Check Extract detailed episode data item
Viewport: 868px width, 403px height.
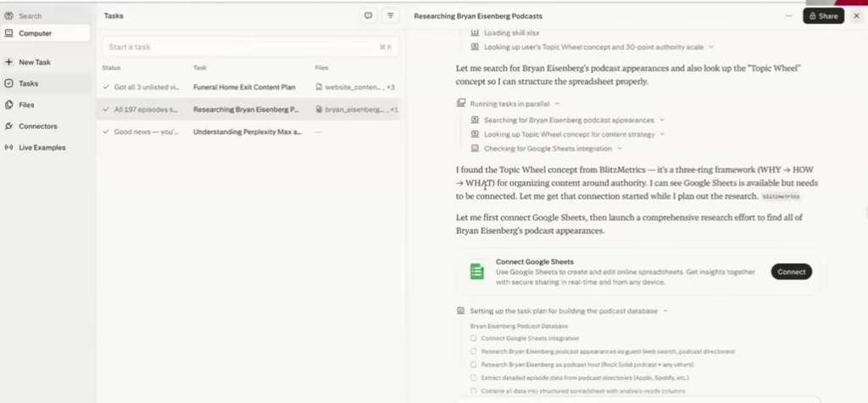point(474,377)
